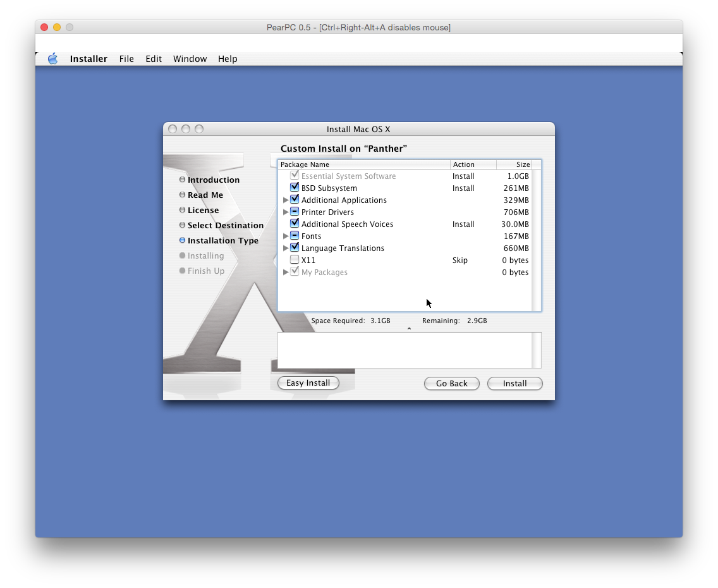Expand the Fonts disclosure triangle
Image resolution: width=718 pixels, height=588 pixels.
tap(285, 236)
